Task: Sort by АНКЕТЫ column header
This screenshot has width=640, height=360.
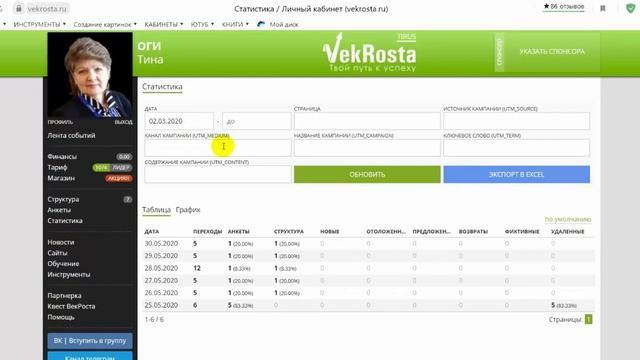Action: [x=238, y=231]
